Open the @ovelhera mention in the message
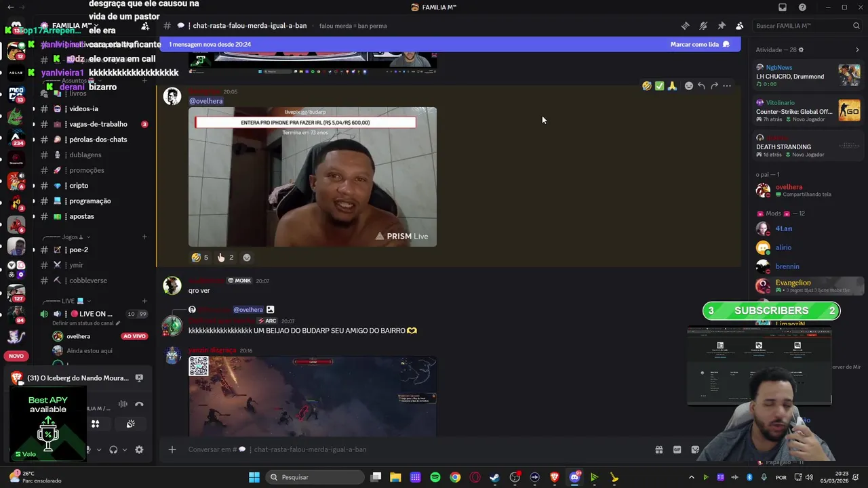868x488 pixels. (205, 101)
